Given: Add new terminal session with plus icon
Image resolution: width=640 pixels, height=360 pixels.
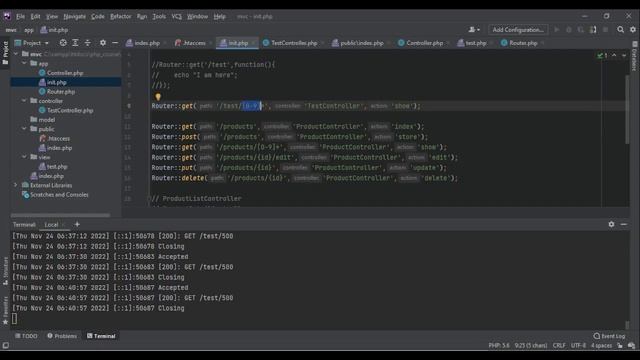Looking at the screenshot, I should tap(77, 224).
